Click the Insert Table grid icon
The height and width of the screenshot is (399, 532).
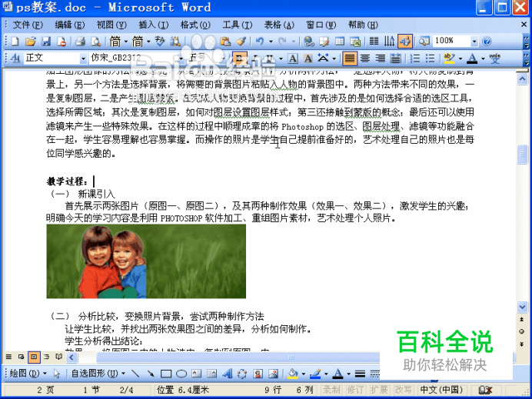[340, 42]
